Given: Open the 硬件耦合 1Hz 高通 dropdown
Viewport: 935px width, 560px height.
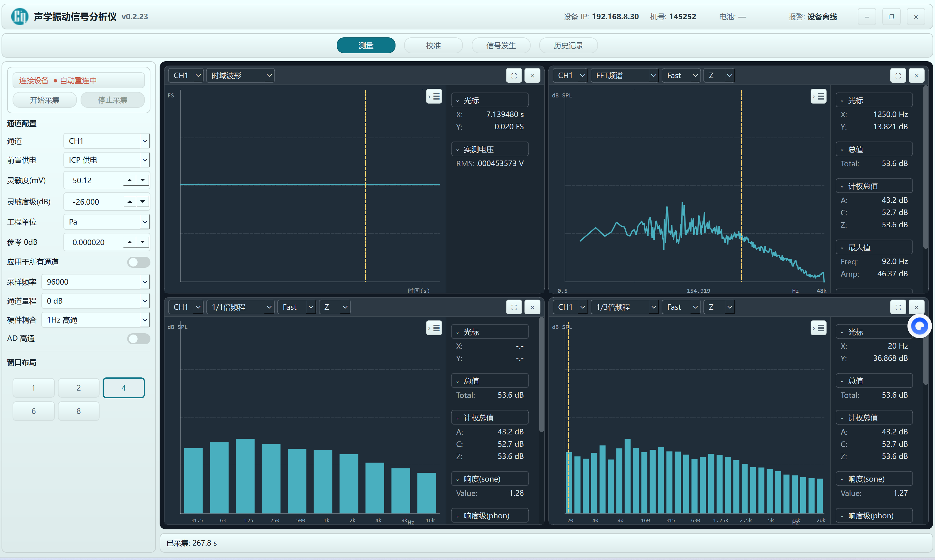Looking at the screenshot, I should coord(96,320).
